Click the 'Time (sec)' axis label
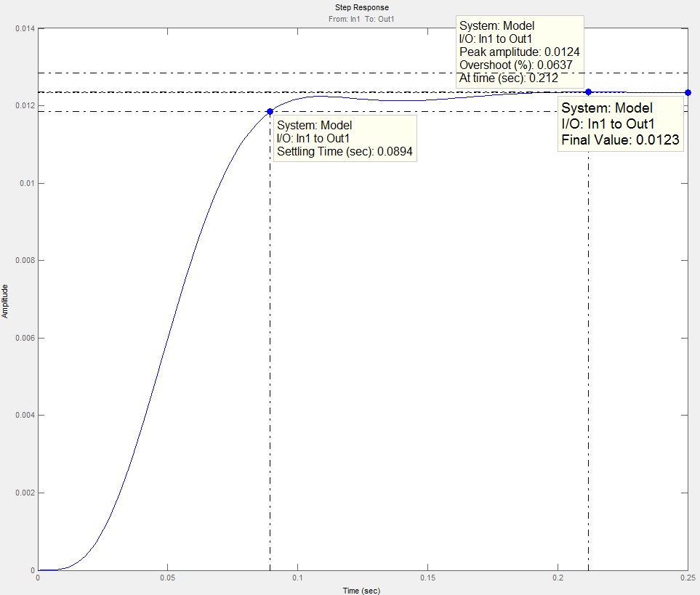This screenshot has height=595, width=700. click(x=361, y=591)
